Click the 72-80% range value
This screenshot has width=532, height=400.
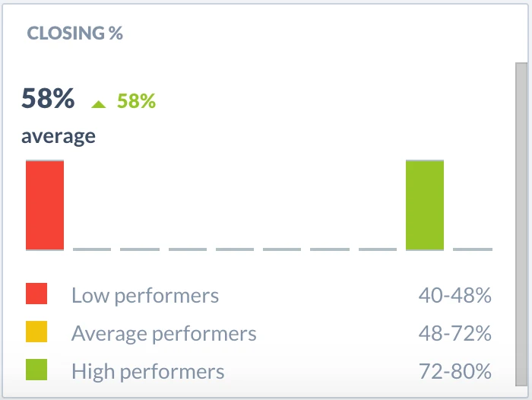click(x=455, y=371)
